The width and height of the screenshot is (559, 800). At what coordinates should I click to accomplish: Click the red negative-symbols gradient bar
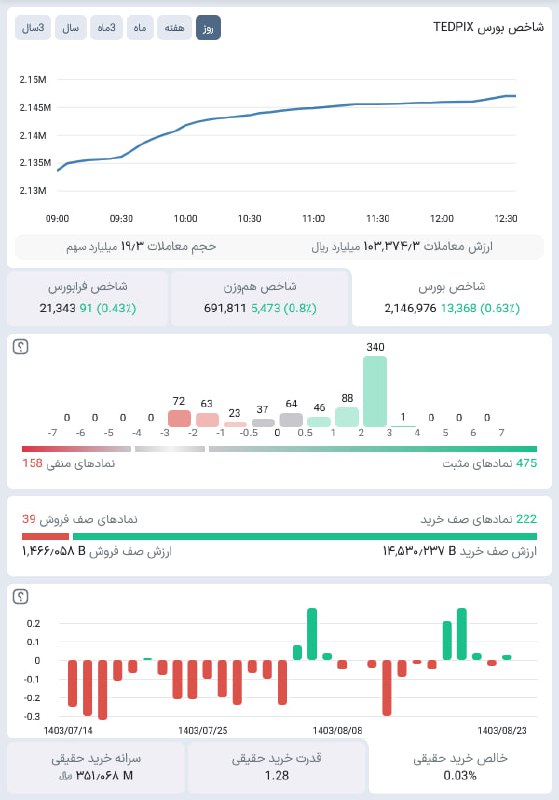coord(77,449)
